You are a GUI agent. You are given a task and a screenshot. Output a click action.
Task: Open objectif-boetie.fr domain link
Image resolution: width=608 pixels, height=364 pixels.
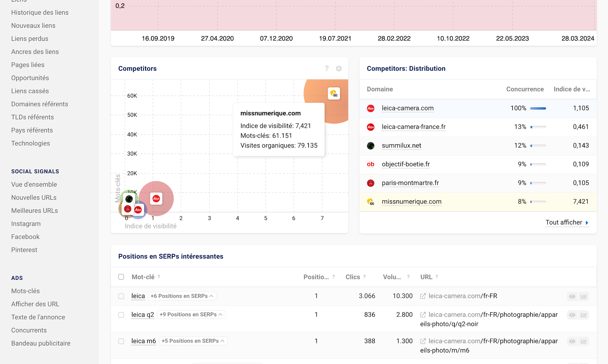(x=406, y=164)
